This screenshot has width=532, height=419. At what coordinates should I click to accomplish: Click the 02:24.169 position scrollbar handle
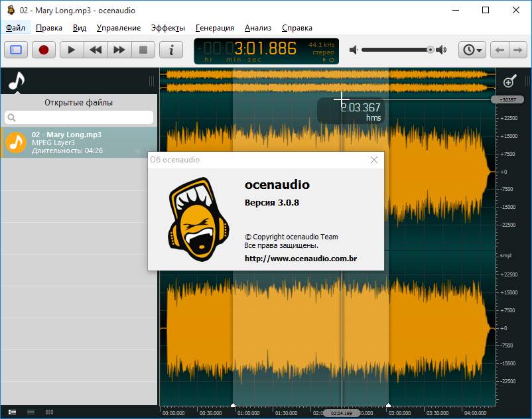coord(342,413)
